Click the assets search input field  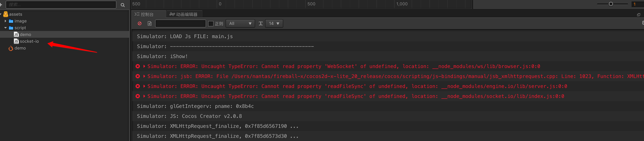click(61, 4)
